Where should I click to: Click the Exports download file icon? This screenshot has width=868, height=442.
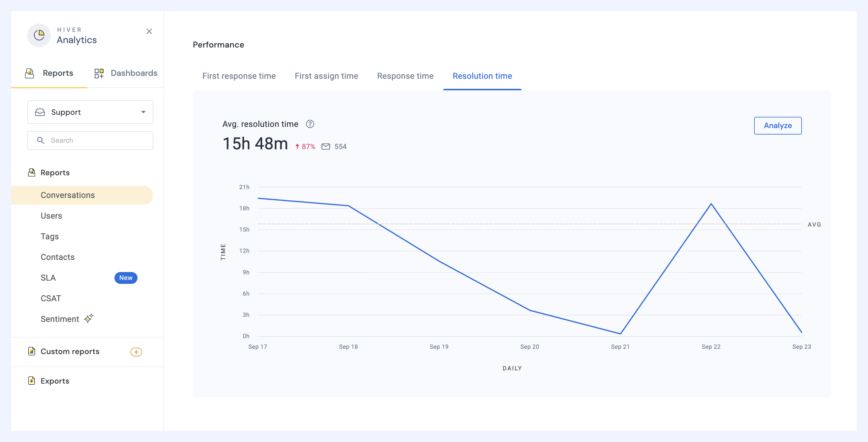pos(31,381)
